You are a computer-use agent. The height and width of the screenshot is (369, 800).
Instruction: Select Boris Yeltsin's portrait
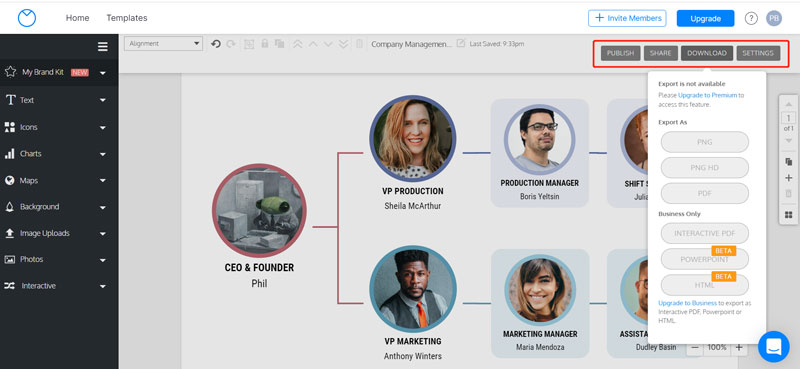pyautogui.click(x=540, y=140)
